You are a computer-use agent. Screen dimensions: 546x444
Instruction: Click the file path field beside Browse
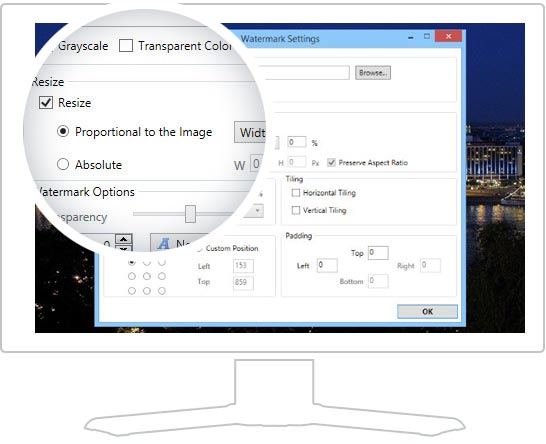click(306, 73)
